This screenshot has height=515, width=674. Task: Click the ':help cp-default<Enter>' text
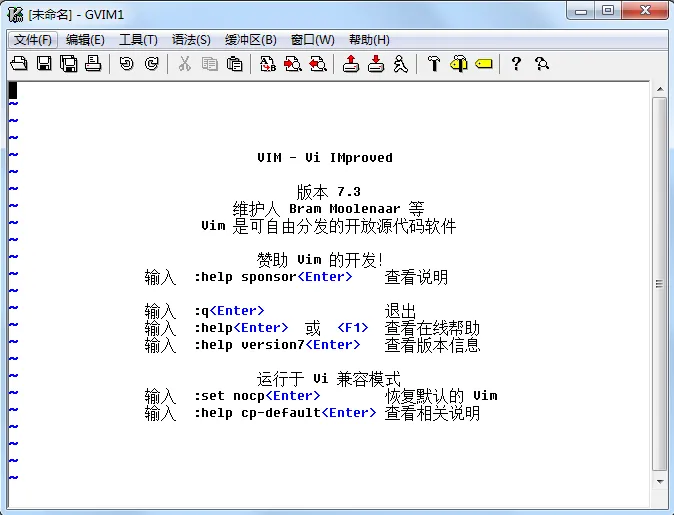(285, 413)
